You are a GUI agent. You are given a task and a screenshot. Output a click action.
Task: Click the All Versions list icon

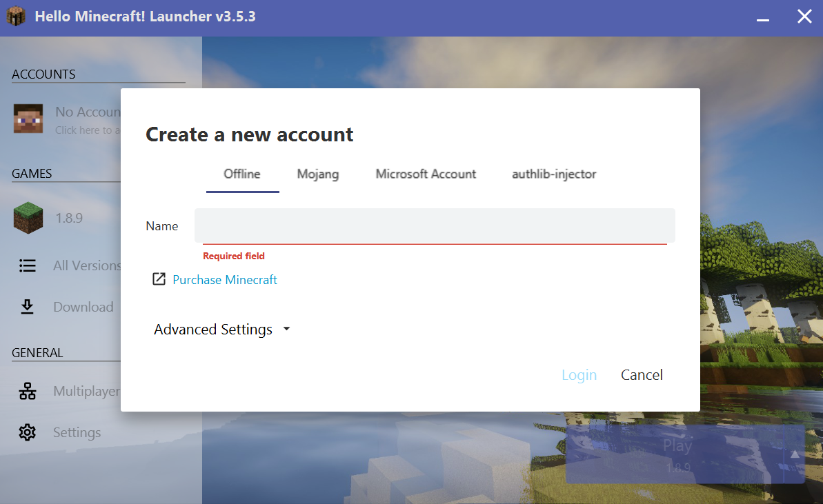[x=28, y=266]
